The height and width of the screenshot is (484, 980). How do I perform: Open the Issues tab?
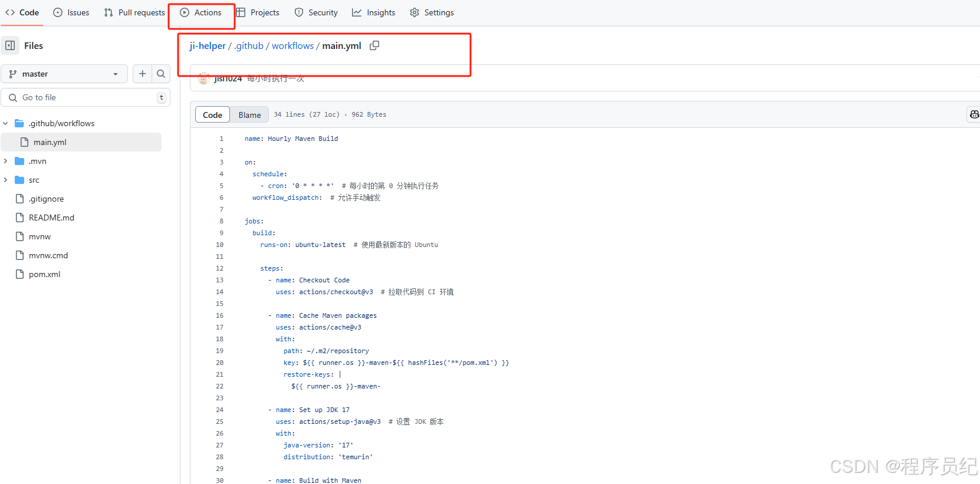[x=71, y=12]
